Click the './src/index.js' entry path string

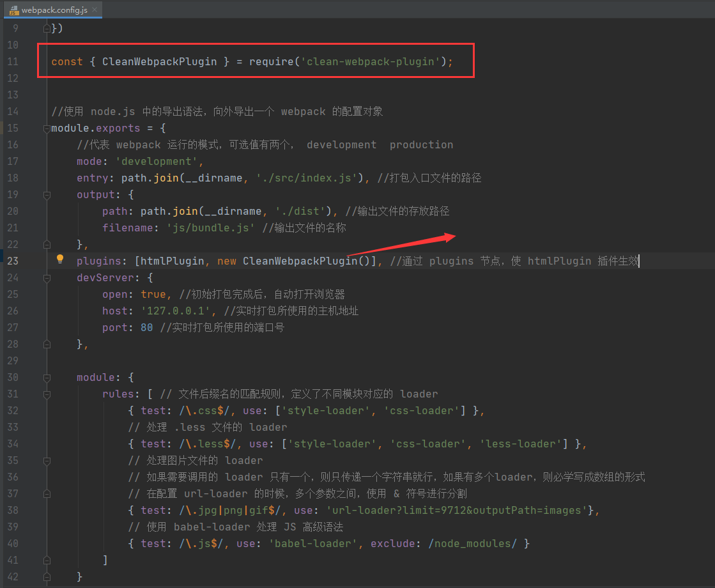(x=307, y=178)
